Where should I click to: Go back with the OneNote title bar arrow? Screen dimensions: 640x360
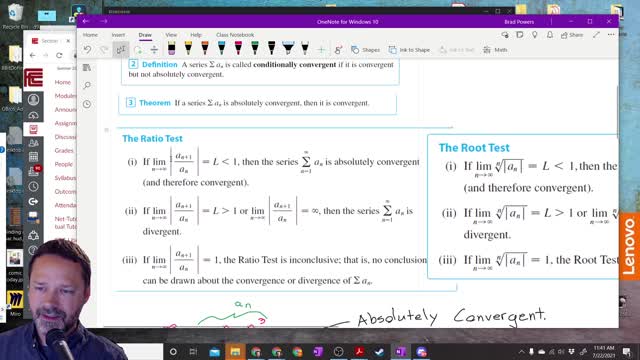[86, 21]
